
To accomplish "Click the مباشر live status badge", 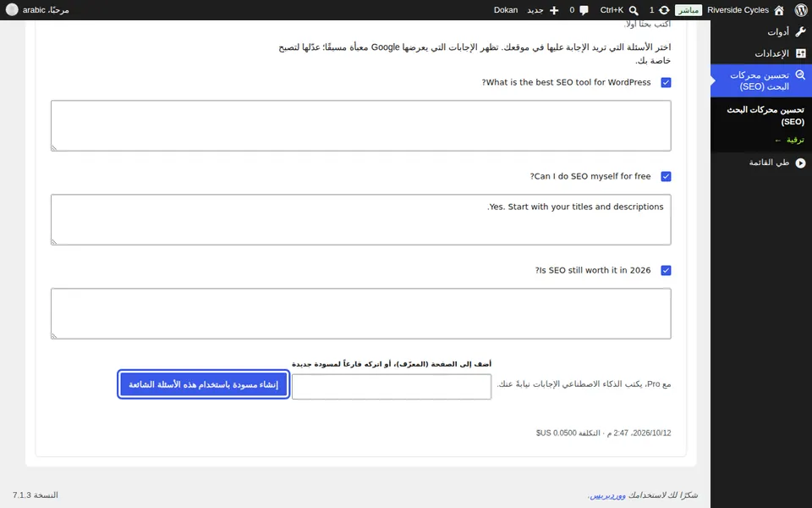I will click(x=689, y=10).
